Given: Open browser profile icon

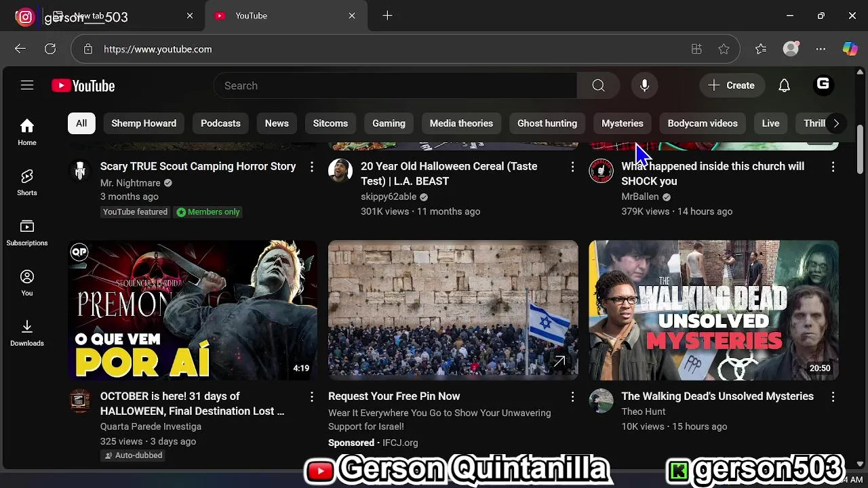Looking at the screenshot, I should click(791, 49).
